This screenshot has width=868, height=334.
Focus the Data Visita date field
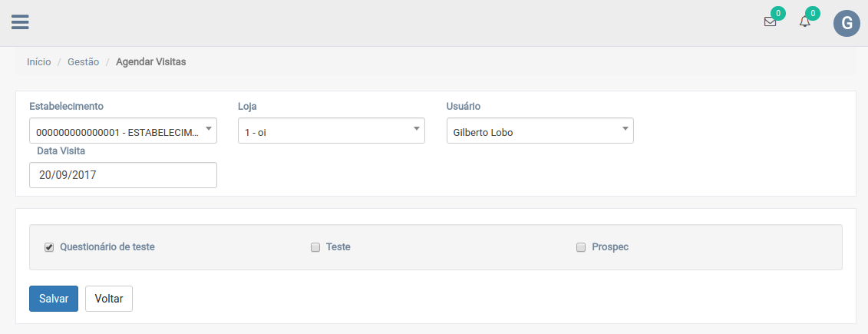[123, 175]
